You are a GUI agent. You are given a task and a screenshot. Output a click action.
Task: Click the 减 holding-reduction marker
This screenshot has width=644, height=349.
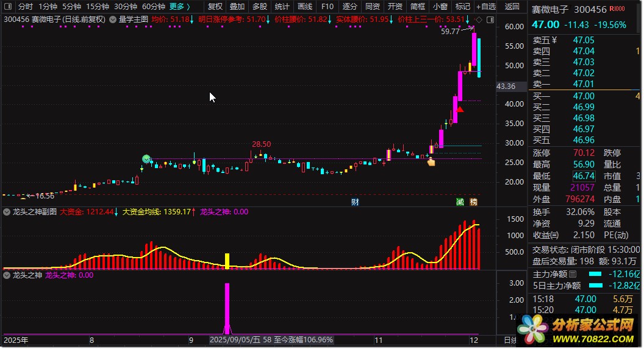(460, 202)
